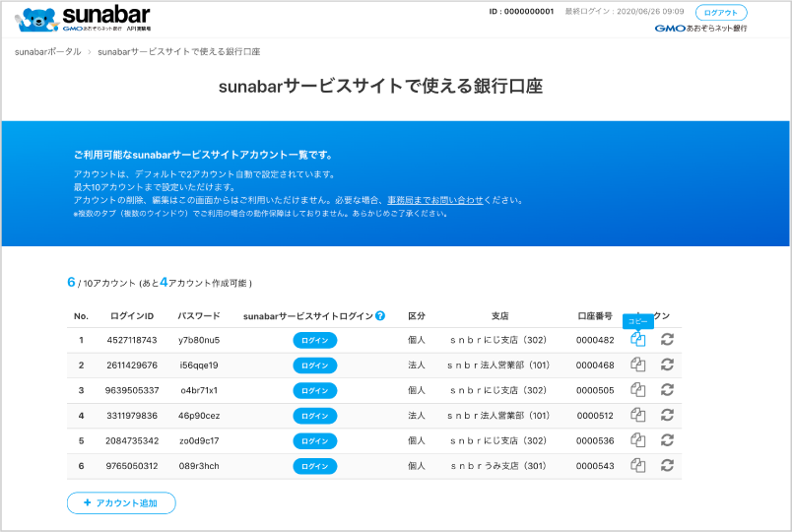Viewport: 792px width, 532px height.
Task: Click the コピー tooltip label
Action: pos(638,321)
